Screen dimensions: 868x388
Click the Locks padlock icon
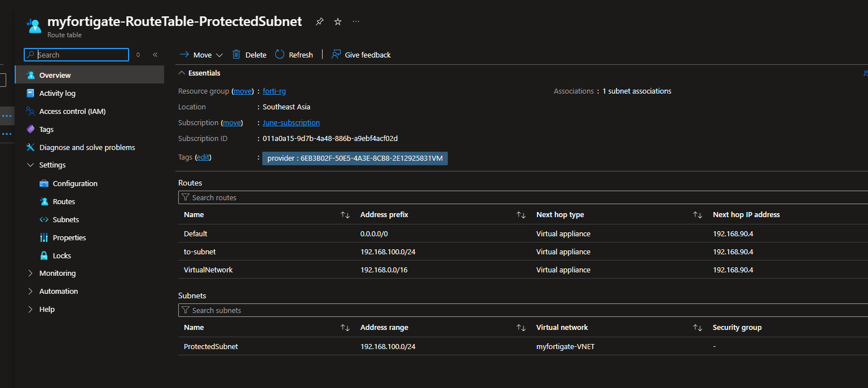click(44, 255)
